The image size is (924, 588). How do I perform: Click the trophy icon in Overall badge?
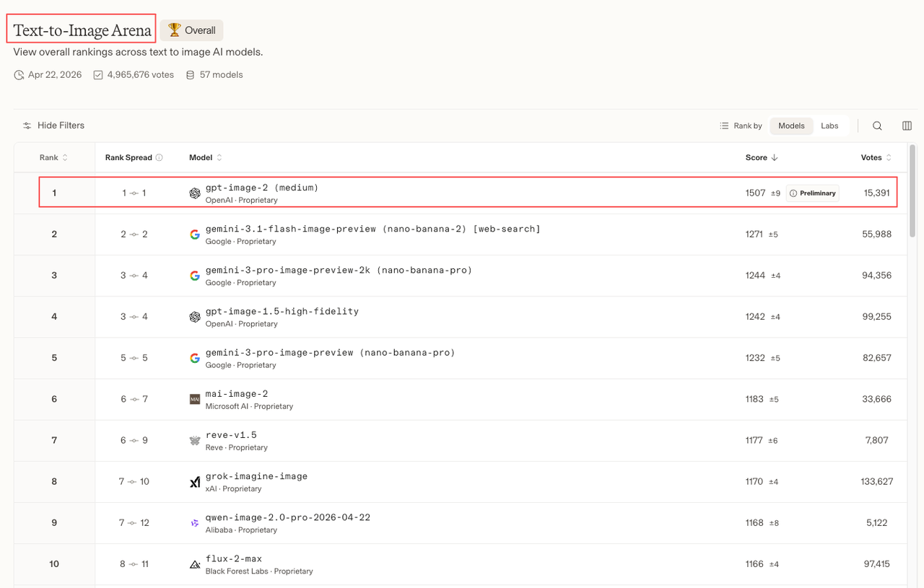point(174,30)
